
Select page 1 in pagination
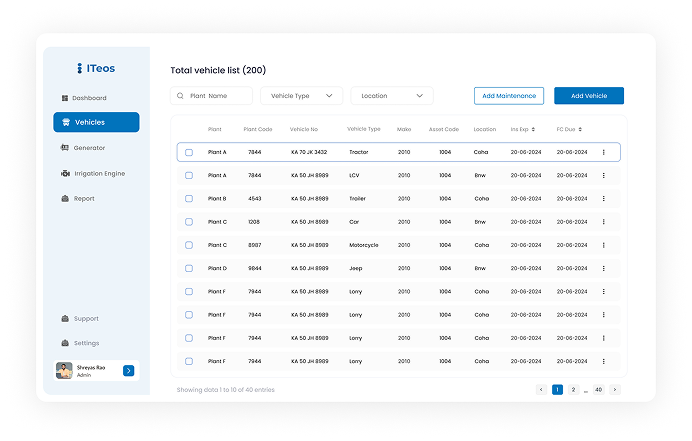pyautogui.click(x=557, y=389)
